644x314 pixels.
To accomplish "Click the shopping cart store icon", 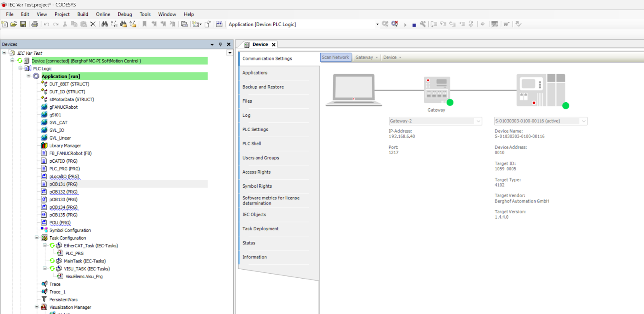I will tap(506, 24).
